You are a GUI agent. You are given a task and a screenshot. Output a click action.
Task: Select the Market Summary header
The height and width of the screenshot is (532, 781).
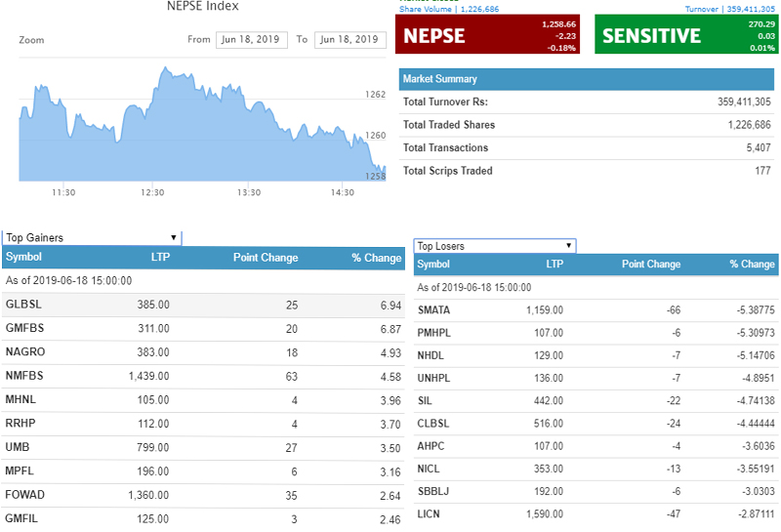pyautogui.click(x=587, y=79)
